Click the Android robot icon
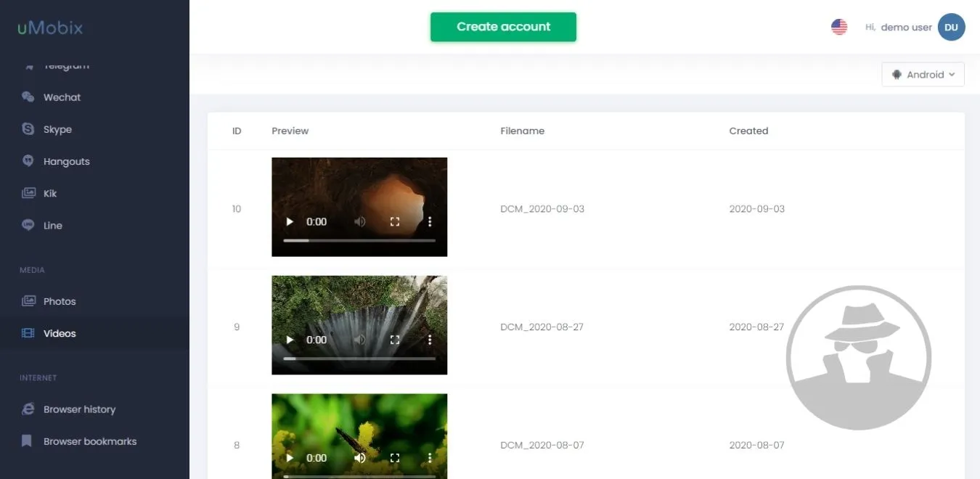980x479 pixels. point(897,74)
